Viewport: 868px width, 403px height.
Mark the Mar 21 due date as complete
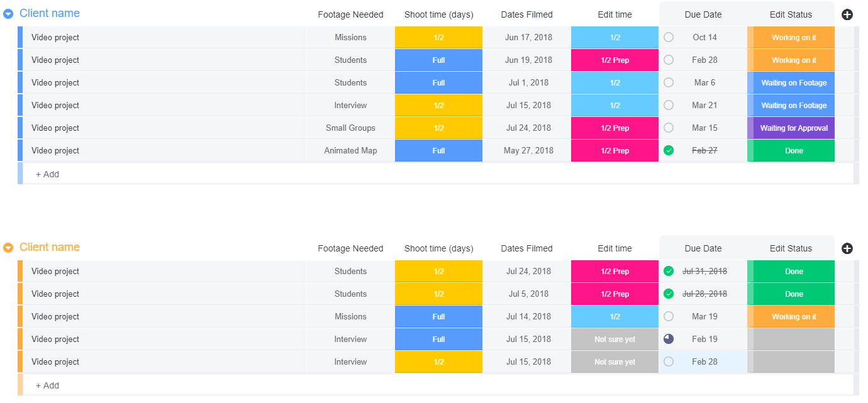(x=669, y=105)
